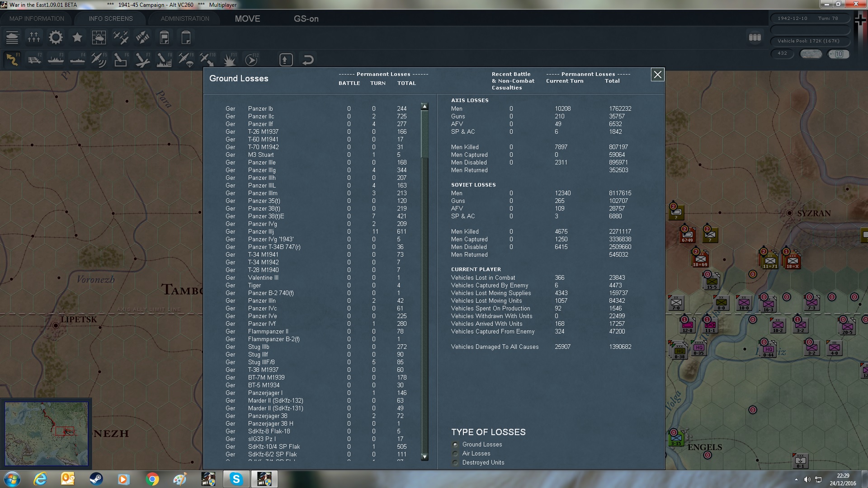Screen dimensions: 868x488
Task: Open the Administration tab
Action: pos(185,19)
